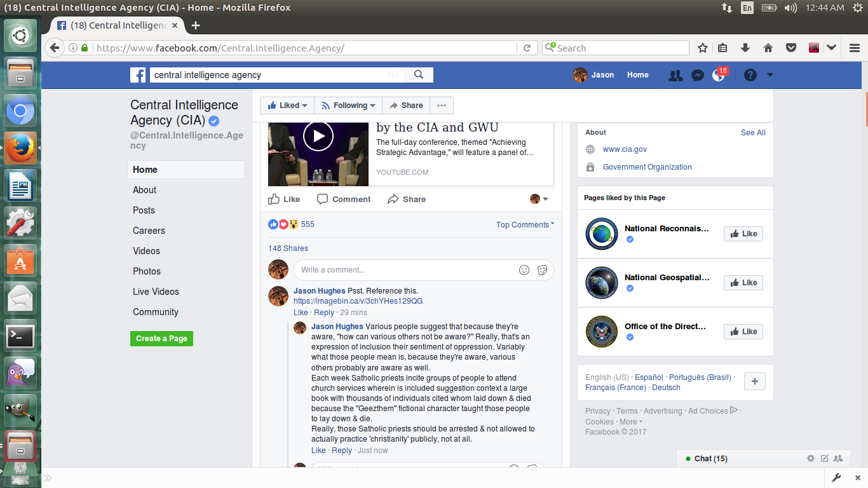Open Photos in the page sidebar
This screenshot has height=488, width=868.
[147, 271]
